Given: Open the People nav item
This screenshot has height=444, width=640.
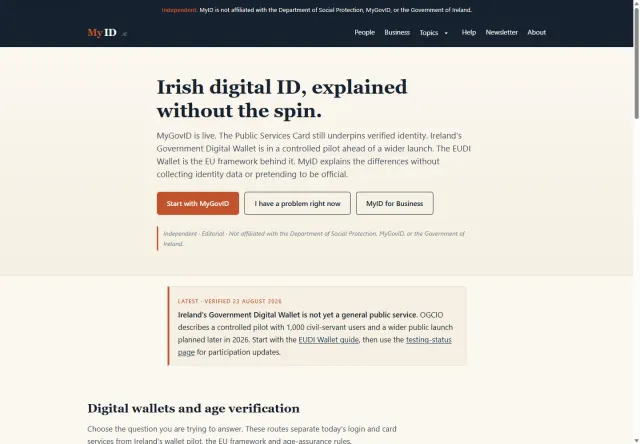Looking at the screenshot, I should (364, 32).
